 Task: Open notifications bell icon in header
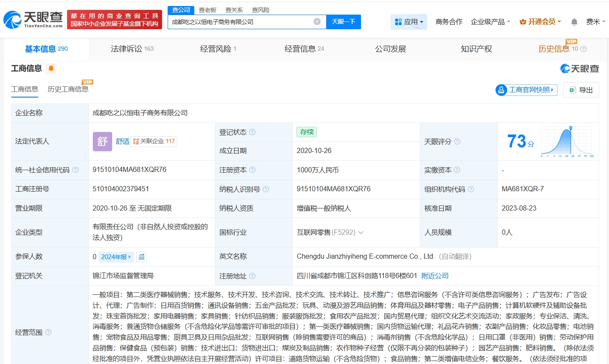pyautogui.click(x=574, y=22)
